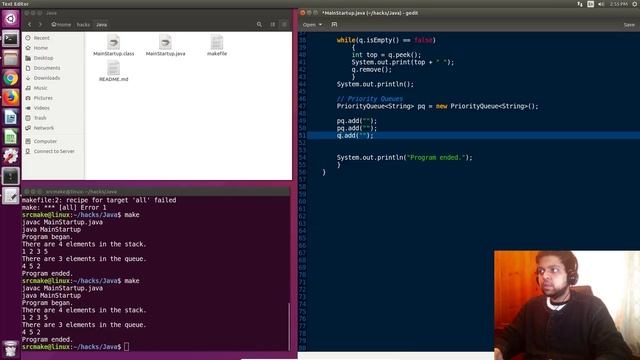Open LibreOffice Calc from the dock

[11, 137]
